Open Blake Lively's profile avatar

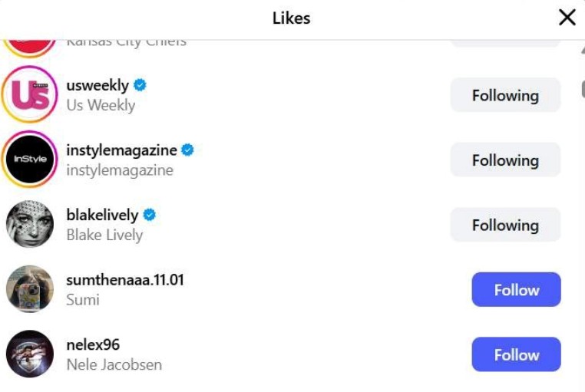(x=30, y=225)
